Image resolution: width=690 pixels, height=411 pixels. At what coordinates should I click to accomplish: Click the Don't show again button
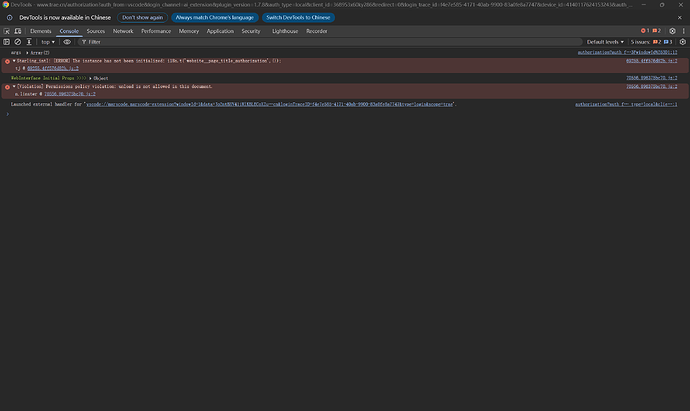tap(143, 18)
